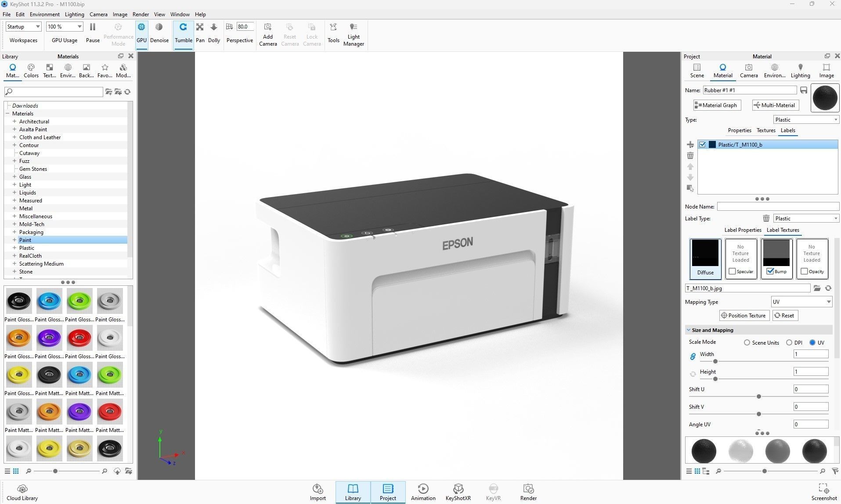Open the Material Graph
841x504 pixels.
pyautogui.click(x=717, y=105)
